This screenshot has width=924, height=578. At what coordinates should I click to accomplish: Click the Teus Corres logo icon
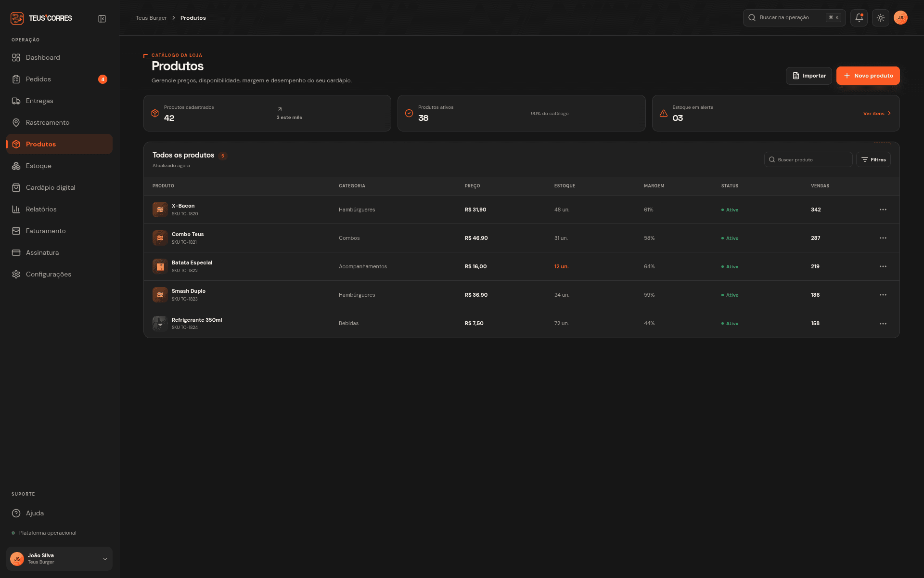click(17, 18)
